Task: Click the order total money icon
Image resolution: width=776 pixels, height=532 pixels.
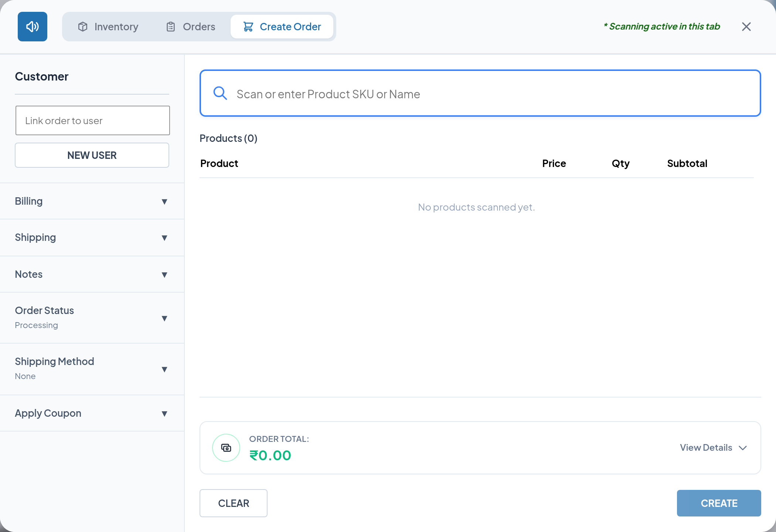Action: pyautogui.click(x=226, y=448)
